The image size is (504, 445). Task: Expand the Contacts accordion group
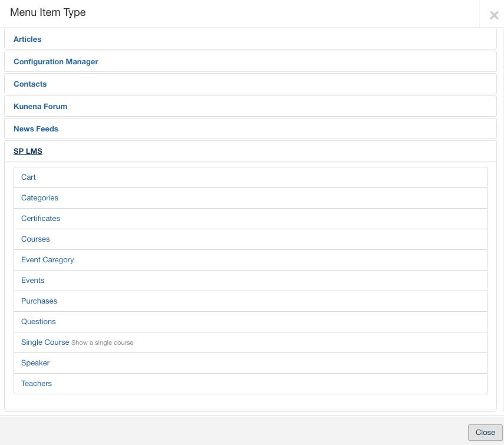(30, 84)
